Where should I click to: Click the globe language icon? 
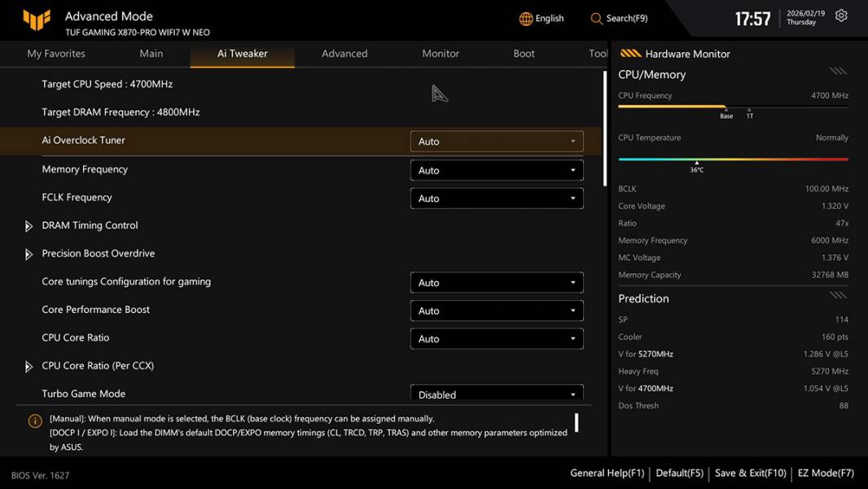pyautogui.click(x=526, y=19)
